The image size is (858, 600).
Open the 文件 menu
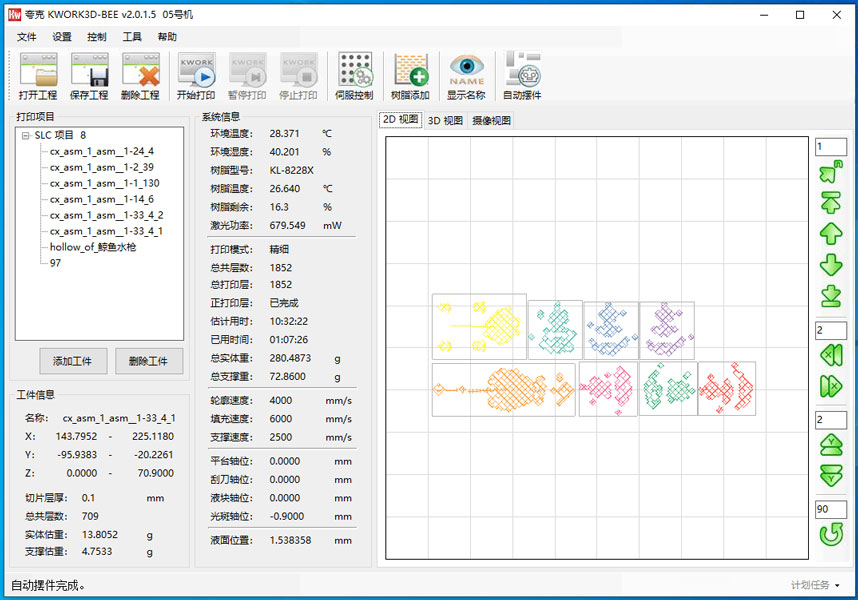click(x=26, y=37)
